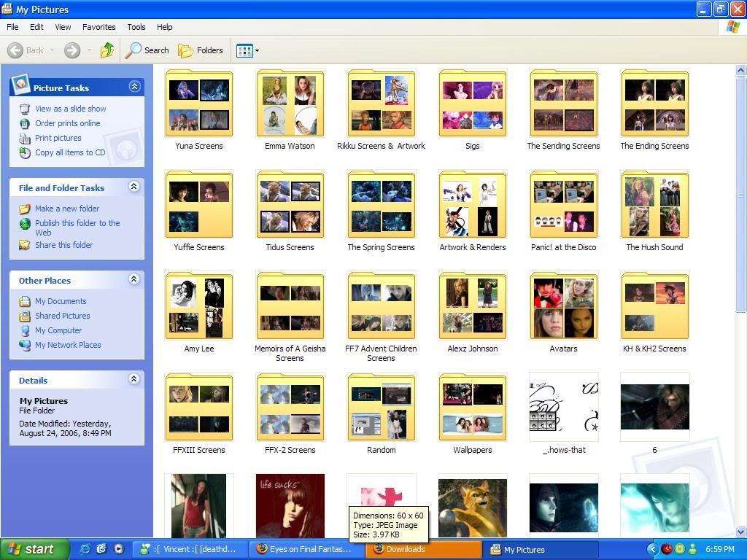Select the Yuffie Screens folder
Screen dimensions: 747x560
[199, 204]
